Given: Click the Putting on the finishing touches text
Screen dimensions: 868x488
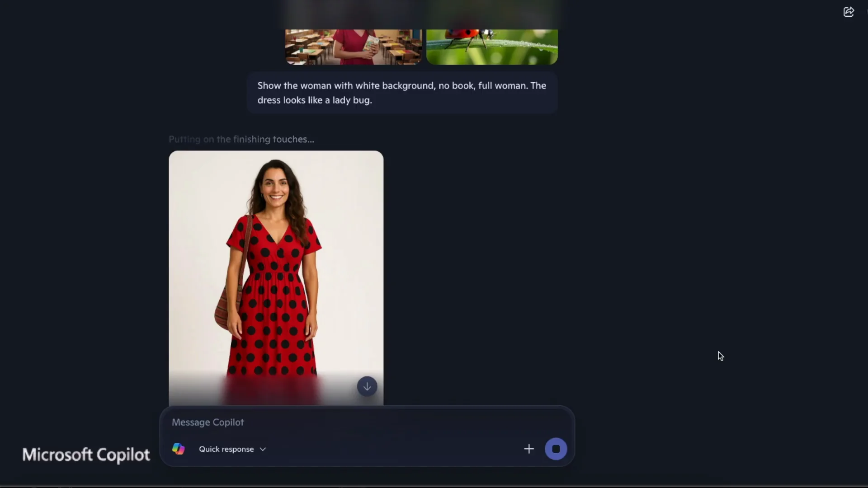Looking at the screenshot, I should 241,139.
